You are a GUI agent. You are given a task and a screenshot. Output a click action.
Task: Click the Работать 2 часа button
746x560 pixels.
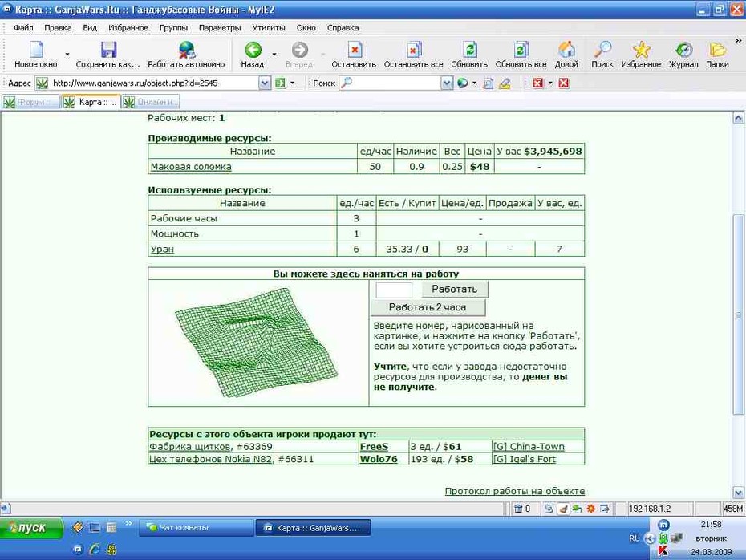(428, 307)
